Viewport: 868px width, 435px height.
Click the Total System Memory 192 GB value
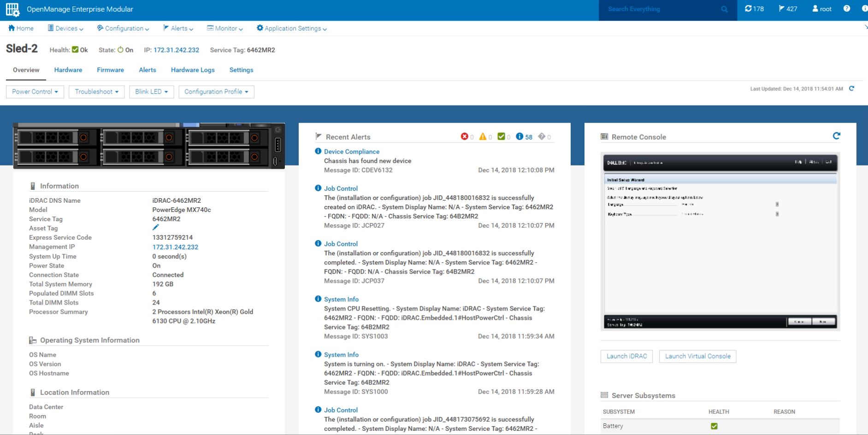point(163,284)
